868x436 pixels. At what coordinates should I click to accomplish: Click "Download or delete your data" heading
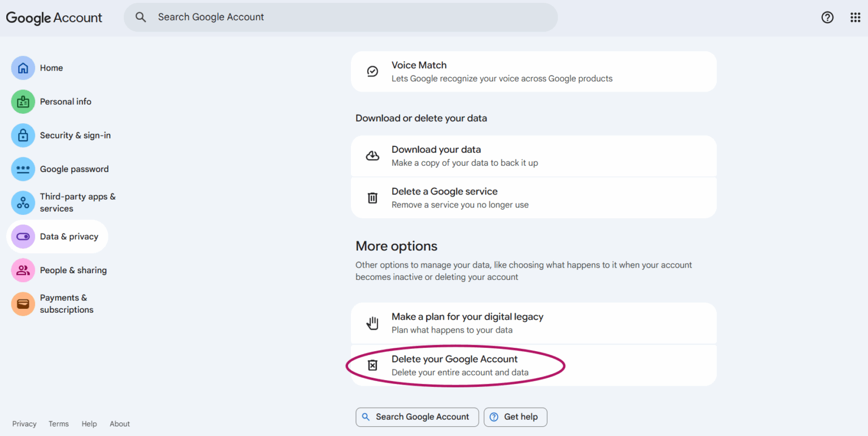[421, 118]
